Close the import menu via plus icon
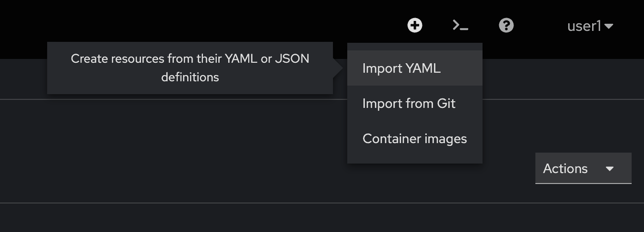The width and height of the screenshot is (644, 232). click(415, 25)
